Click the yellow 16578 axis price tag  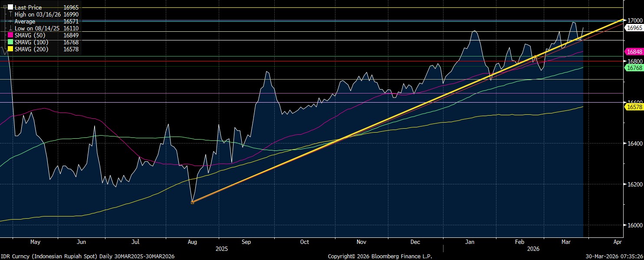point(634,107)
